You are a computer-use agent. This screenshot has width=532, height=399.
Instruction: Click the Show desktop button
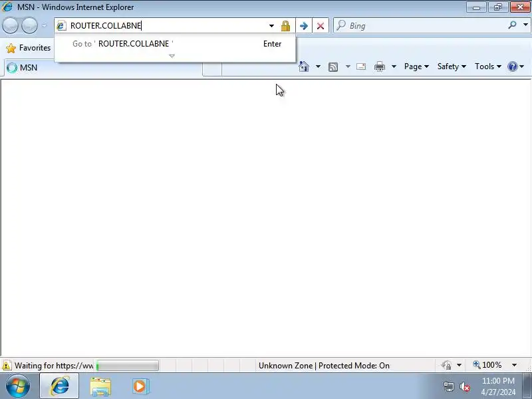527,386
